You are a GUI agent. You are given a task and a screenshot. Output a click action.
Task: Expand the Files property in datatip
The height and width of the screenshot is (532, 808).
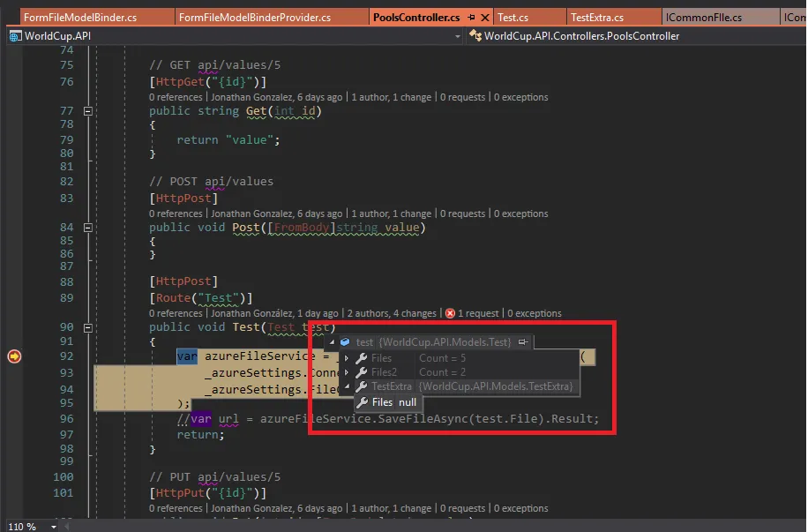point(347,358)
